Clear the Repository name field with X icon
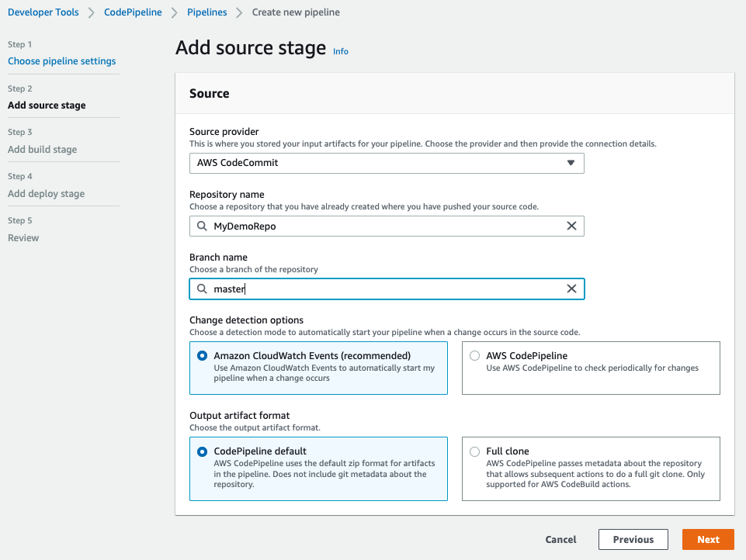The height and width of the screenshot is (560, 746). 571,226
